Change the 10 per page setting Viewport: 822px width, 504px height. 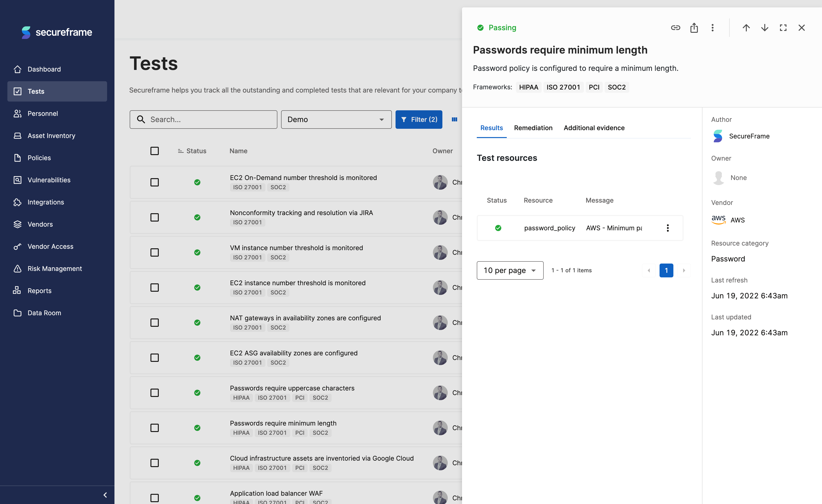(x=510, y=270)
